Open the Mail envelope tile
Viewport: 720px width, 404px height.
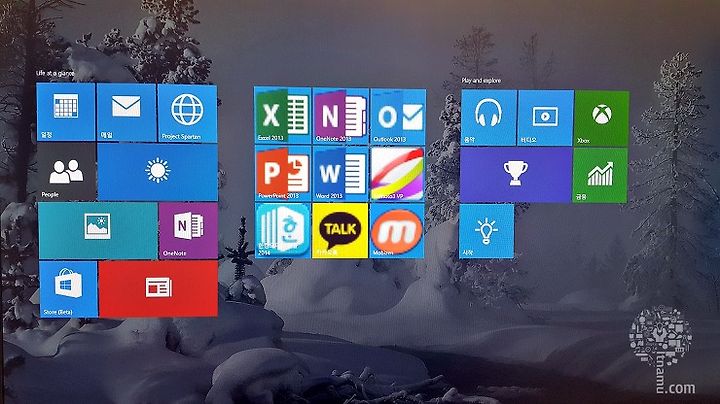(126, 113)
